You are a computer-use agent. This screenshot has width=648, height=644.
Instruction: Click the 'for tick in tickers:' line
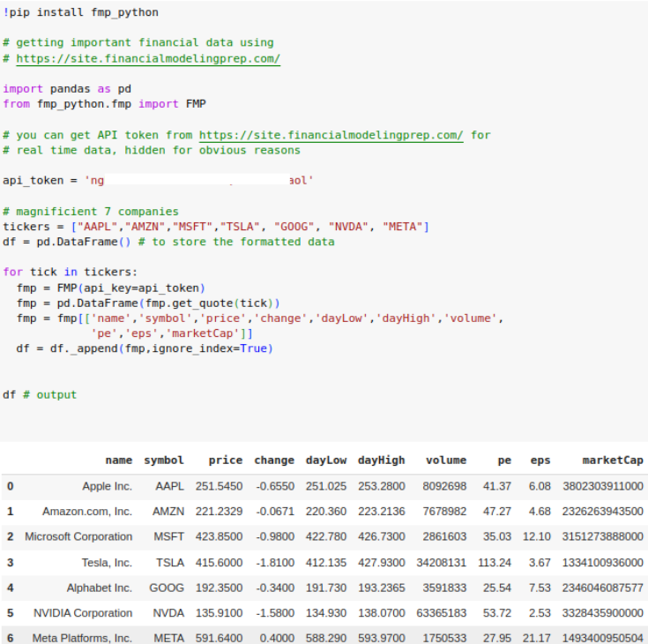(x=70, y=272)
